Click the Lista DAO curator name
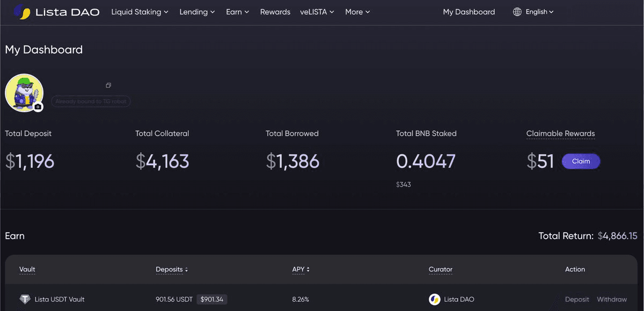The width and height of the screenshot is (644, 311). [x=459, y=299]
